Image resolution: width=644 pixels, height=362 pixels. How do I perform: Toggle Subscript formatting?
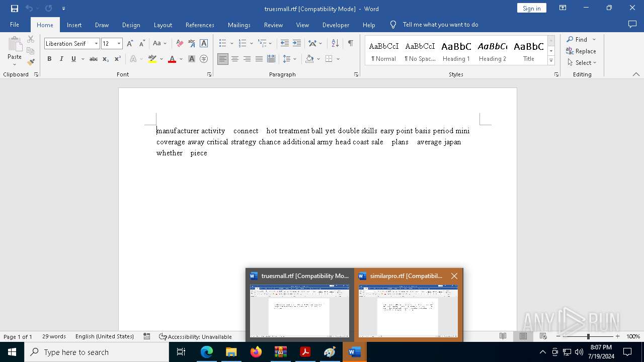[106, 59]
